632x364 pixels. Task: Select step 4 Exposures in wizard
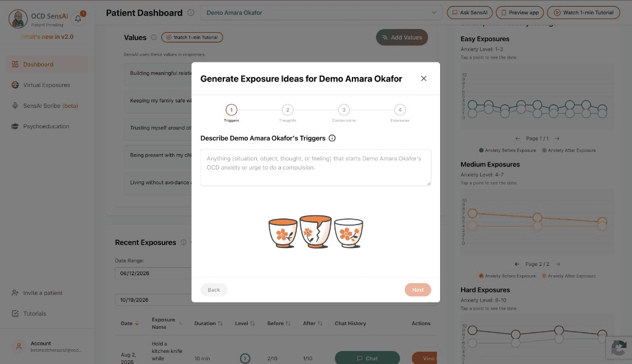(400, 110)
